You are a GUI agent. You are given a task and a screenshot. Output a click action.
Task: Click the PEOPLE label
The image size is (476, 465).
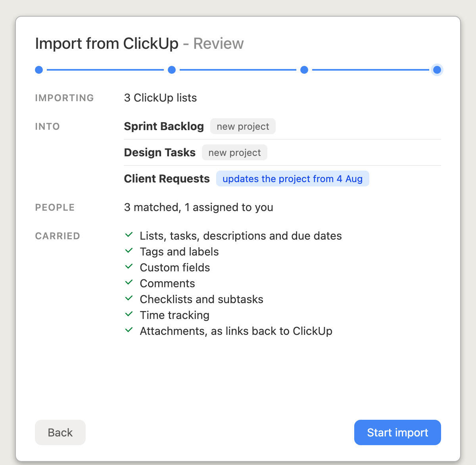pyautogui.click(x=55, y=207)
